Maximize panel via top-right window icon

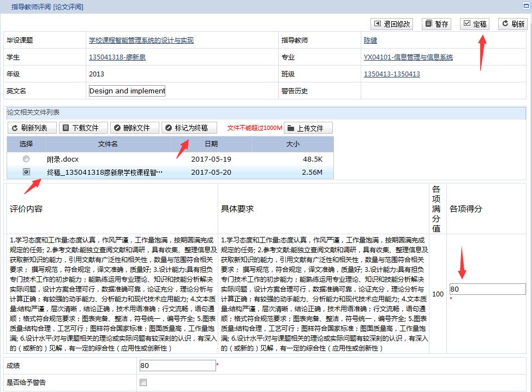[x=526, y=6]
